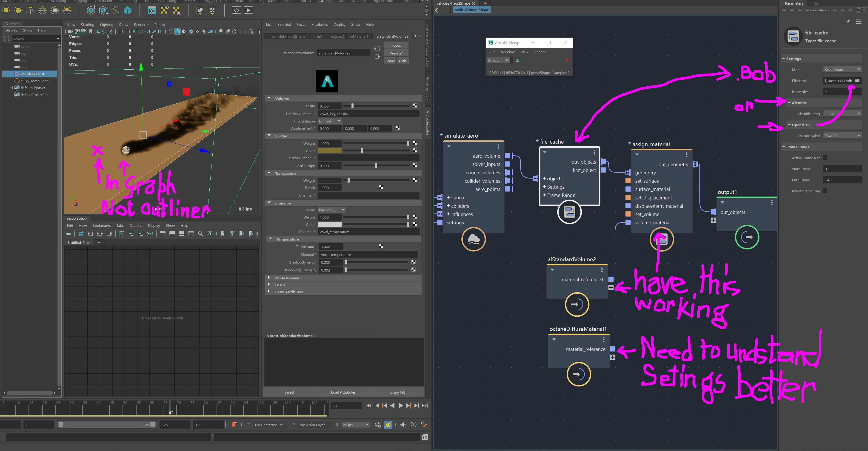Viewport: 868px width, 451px height.
Task: Open the file_cache node options dots
Action: pos(594,152)
